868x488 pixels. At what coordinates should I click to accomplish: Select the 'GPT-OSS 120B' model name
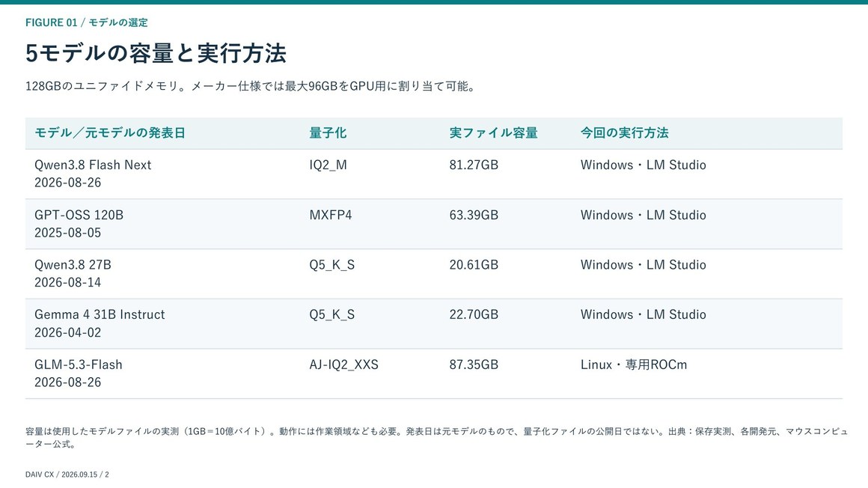point(79,215)
